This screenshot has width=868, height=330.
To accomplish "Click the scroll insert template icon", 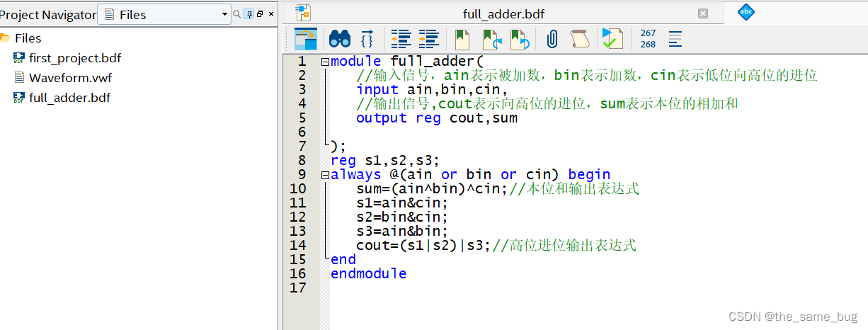I will pyautogui.click(x=580, y=38).
